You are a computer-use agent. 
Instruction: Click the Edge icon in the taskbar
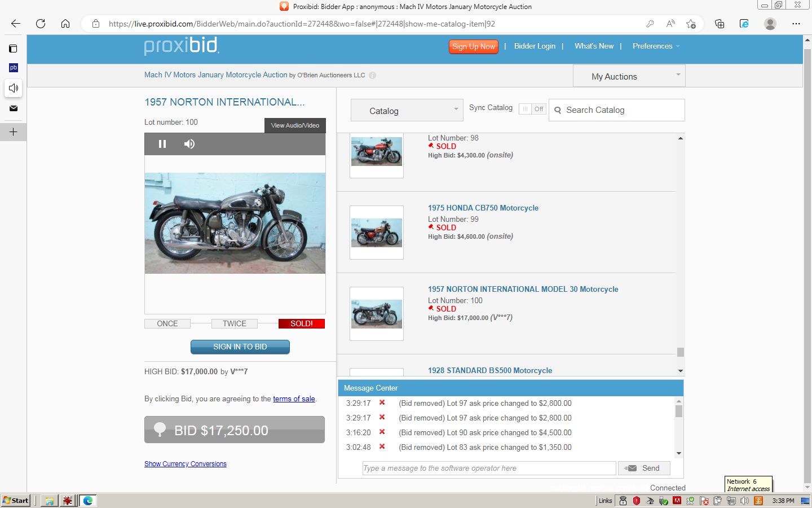pyautogui.click(x=88, y=500)
